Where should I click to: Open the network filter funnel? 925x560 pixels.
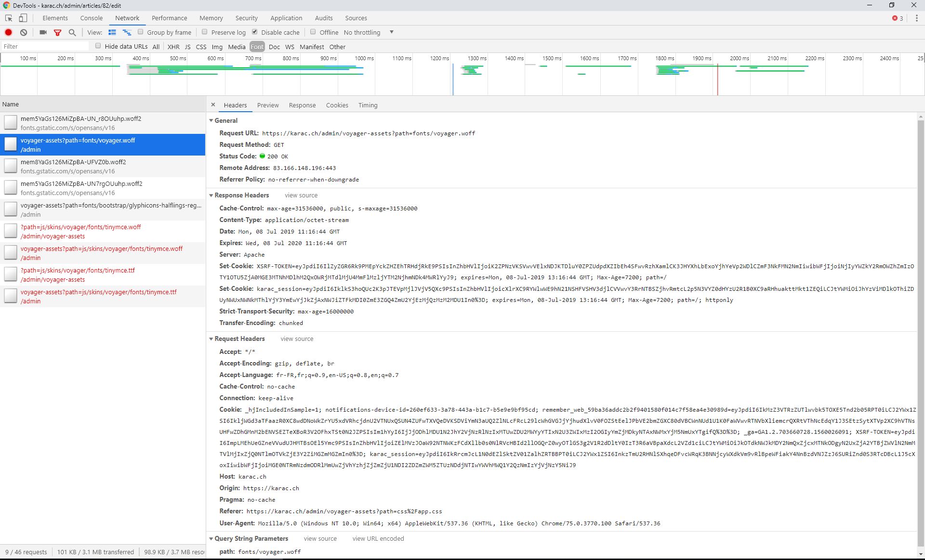tap(57, 32)
